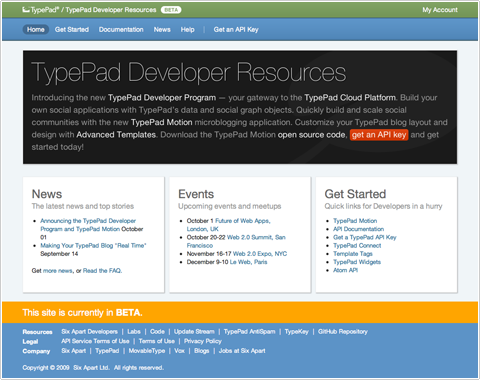The width and height of the screenshot is (480, 380).
Task: Click the Get Started section heading
Action: click(355, 194)
